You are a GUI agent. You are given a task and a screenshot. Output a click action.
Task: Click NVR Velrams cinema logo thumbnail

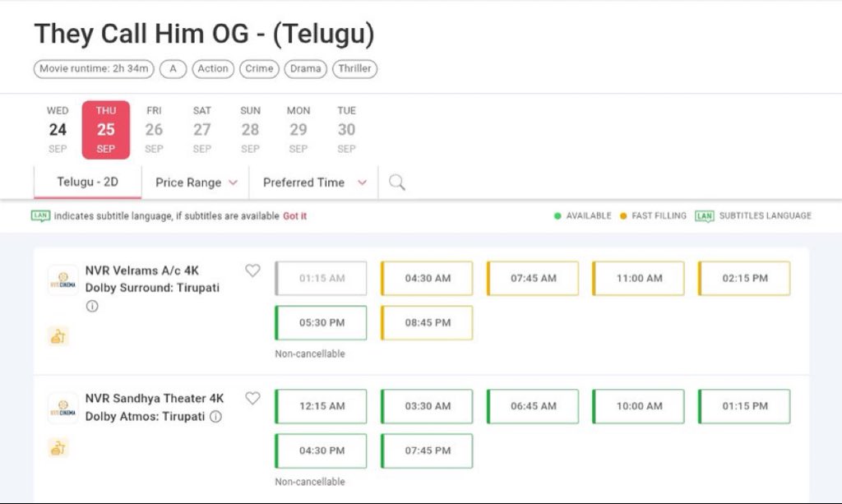click(x=62, y=280)
